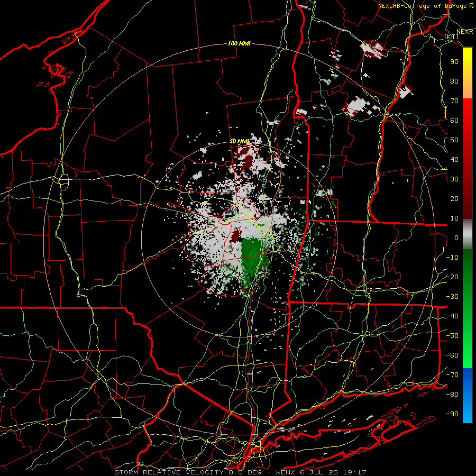Click the "-10" scale value
The height and width of the screenshot is (476, 476).
pyautogui.click(x=452, y=258)
